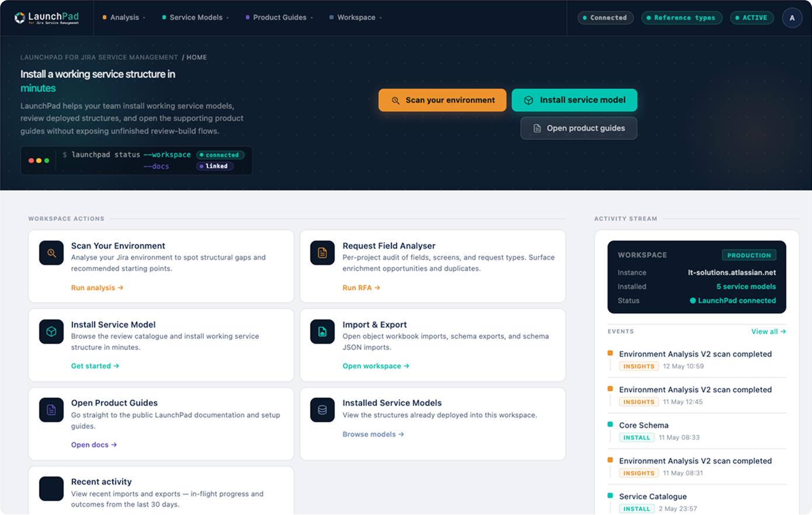Click the HOME breadcrumb

197,57
